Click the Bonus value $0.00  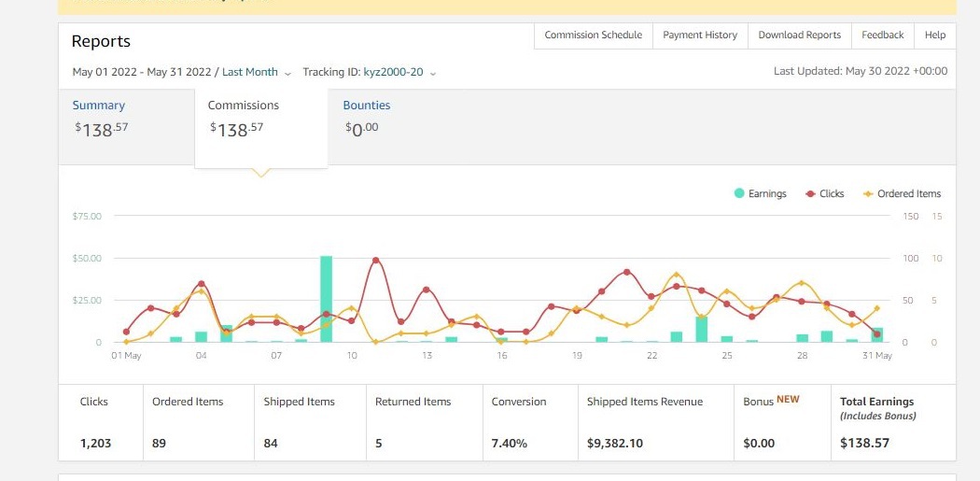click(759, 444)
